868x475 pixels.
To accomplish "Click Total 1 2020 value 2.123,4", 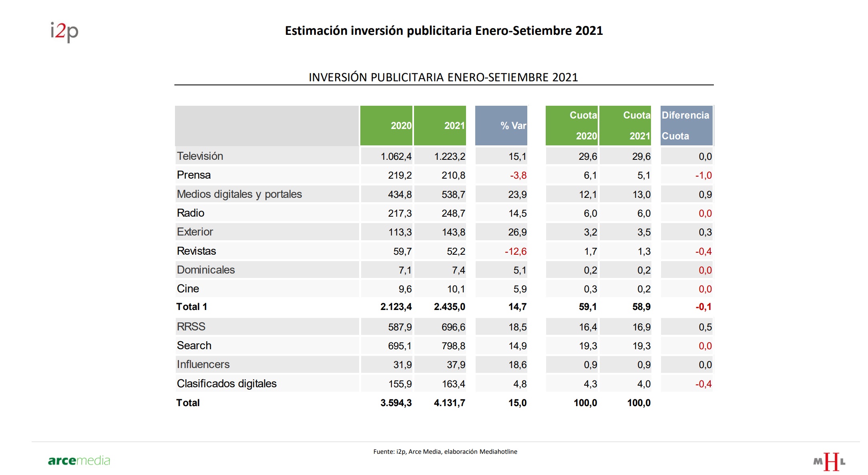I will click(x=396, y=307).
